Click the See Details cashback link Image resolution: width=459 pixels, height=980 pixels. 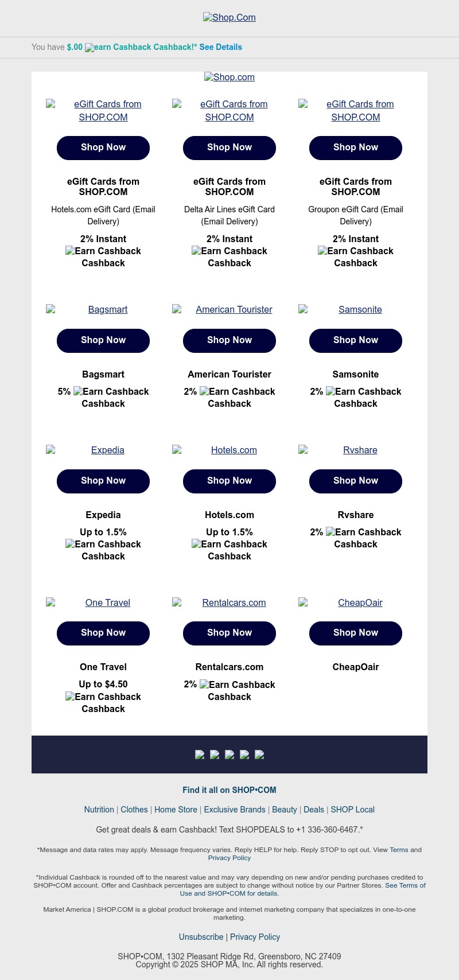(x=221, y=47)
